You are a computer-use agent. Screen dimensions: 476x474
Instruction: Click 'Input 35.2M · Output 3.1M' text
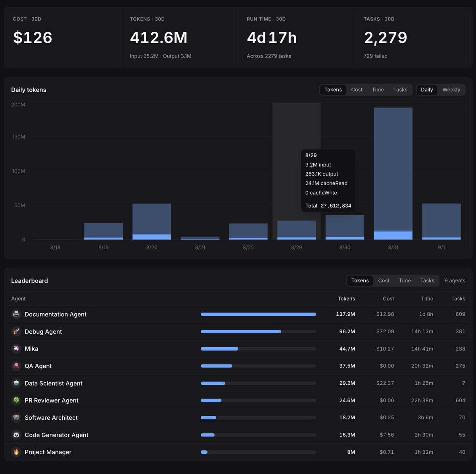point(161,56)
